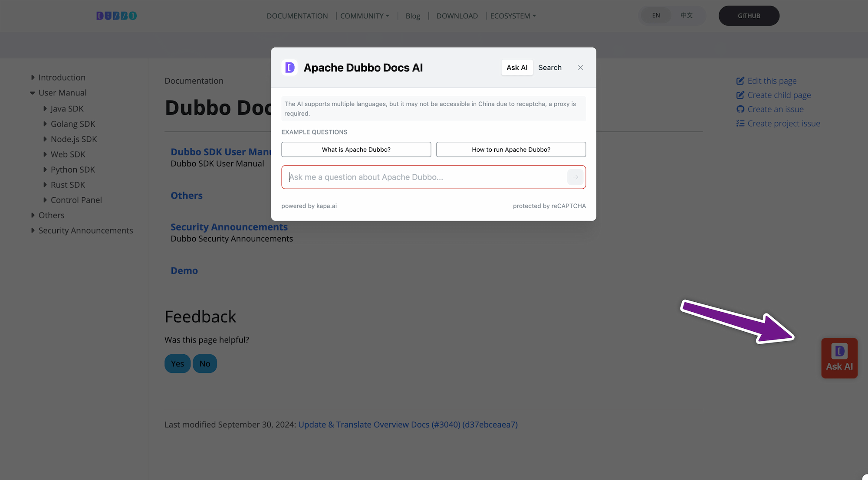Switch language to 中文
This screenshot has width=868, height=480.
click(687, 16)
